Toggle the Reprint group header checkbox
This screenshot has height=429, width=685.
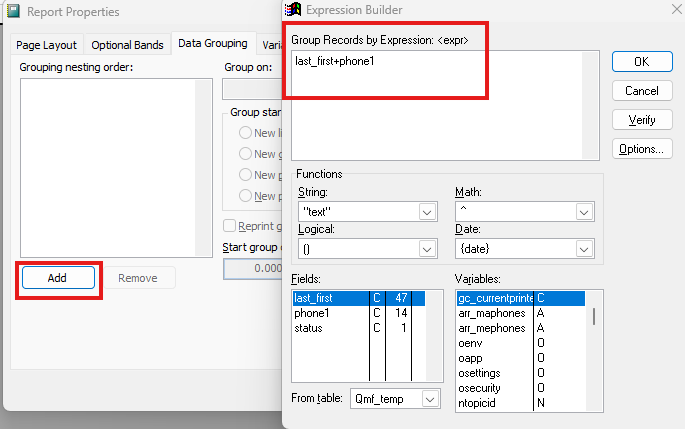[x=229, y=226]
